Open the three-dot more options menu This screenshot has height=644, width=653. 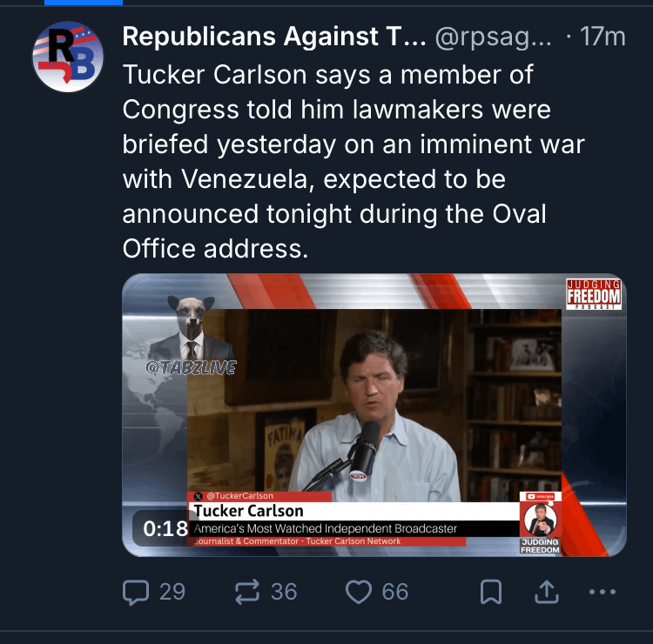tap(603, 593)
